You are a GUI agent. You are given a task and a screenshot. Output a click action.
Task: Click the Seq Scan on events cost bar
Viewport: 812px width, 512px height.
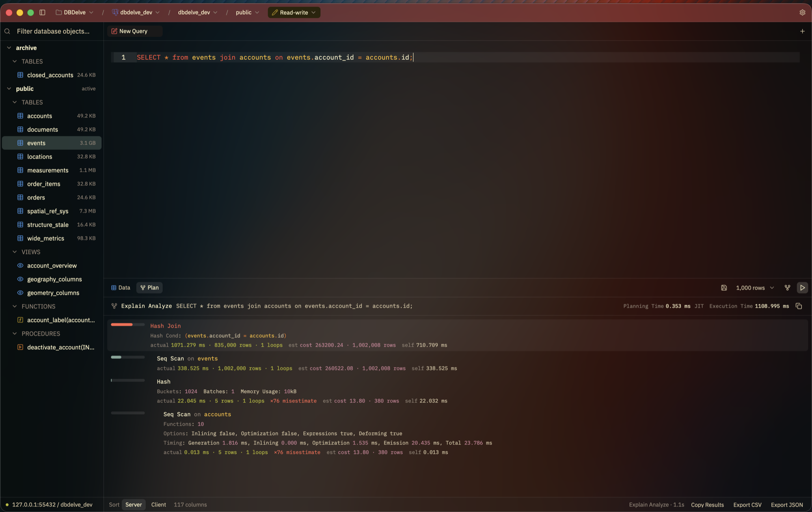(127, 357)
